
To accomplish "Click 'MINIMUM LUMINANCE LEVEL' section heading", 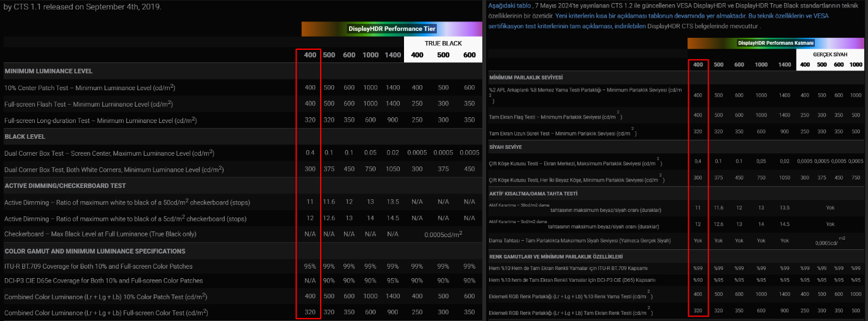I will 49,71.
